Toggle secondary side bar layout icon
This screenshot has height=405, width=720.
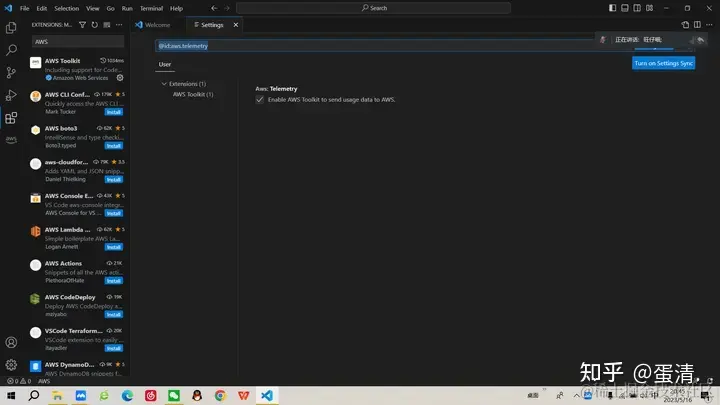pos(637,8)
